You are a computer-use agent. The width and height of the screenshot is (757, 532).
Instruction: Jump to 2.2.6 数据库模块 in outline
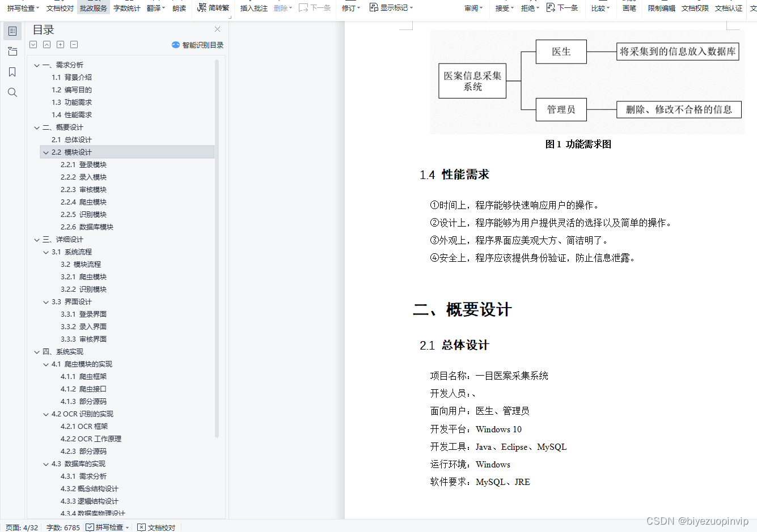(87, 227)
